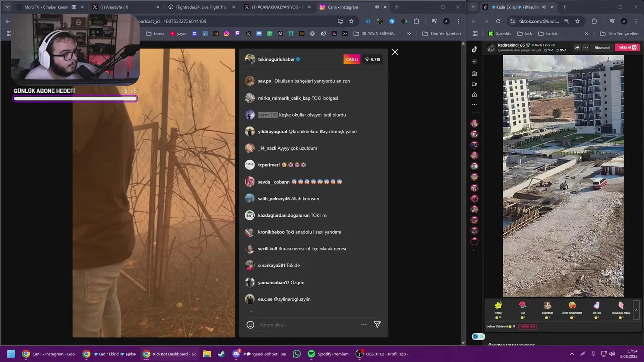Image resolution: width=644 pixels, height=362 pixels.
Task: Click the 'Takip et' follow button
Action: pos(627,47)
